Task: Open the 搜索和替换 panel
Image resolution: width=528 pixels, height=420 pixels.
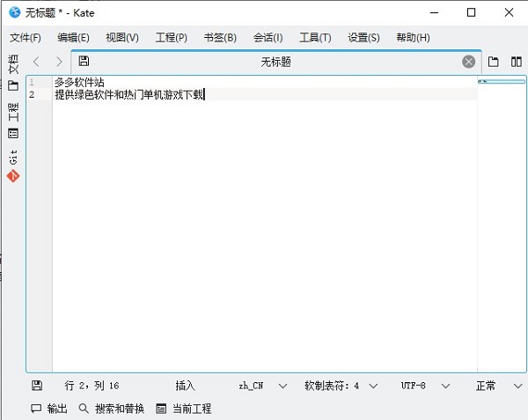Action: pyautogui.click(x=112, y=409)
